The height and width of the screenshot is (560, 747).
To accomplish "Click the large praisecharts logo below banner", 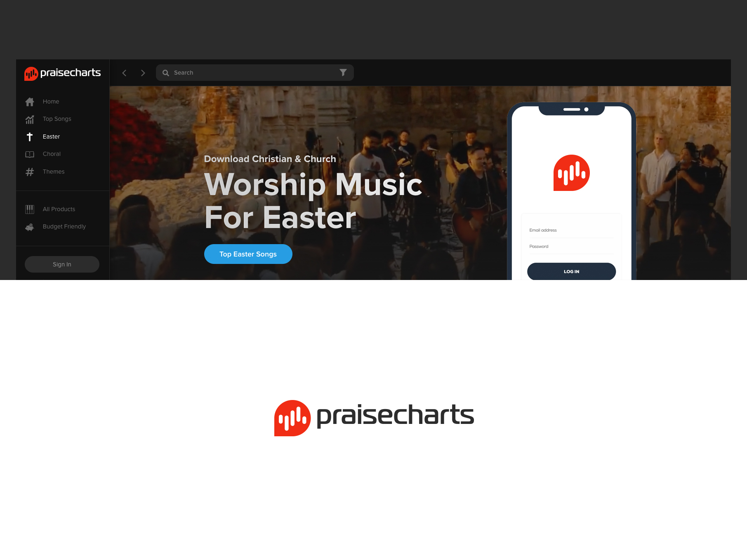I will pyautogui.click(x=374, y=418).
